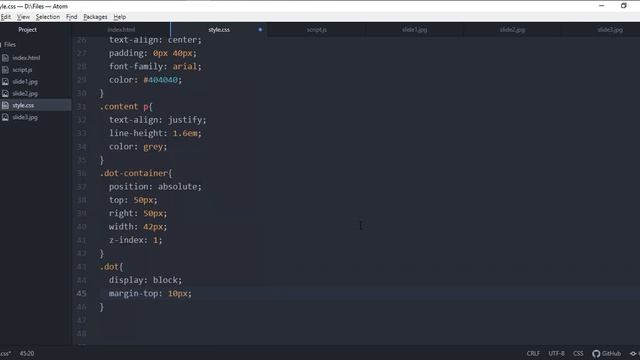Open the Help menu
This screenshot has width=640, height=360.
[x=120, y=17]
